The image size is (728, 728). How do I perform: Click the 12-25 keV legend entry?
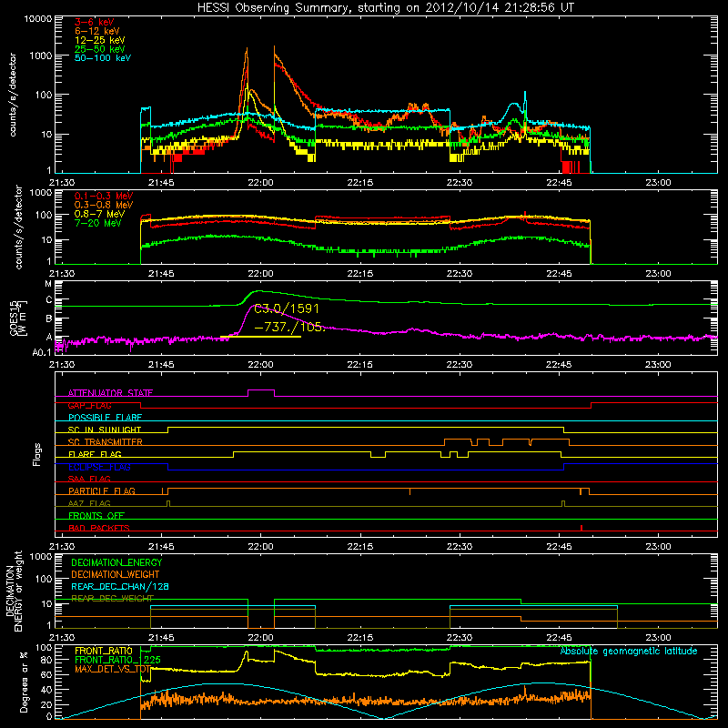(x=99, y=40)
